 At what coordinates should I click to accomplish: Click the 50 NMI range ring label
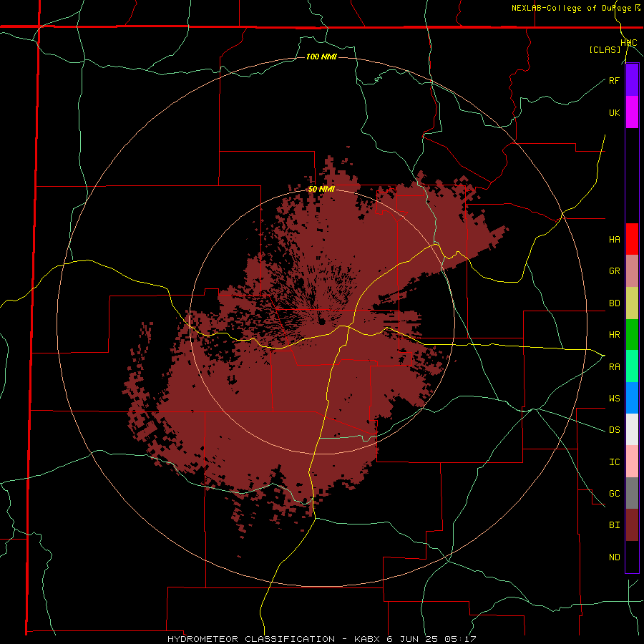coord(321,189)
